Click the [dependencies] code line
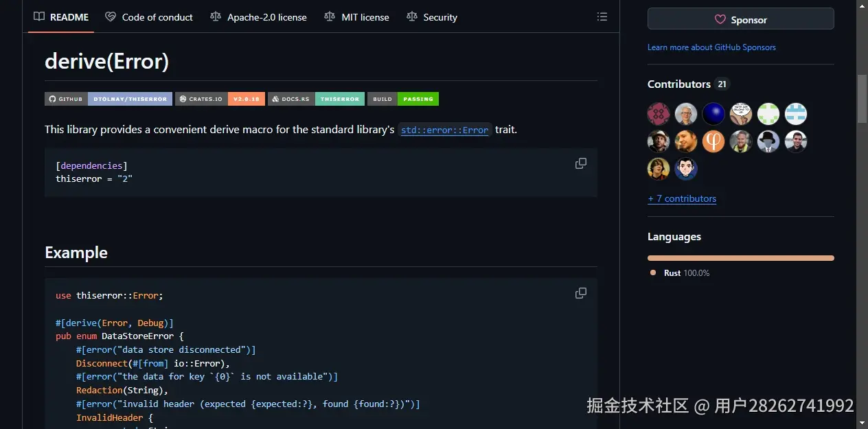Viewport: 868px width, 429px height. click(x=91, y=165)
